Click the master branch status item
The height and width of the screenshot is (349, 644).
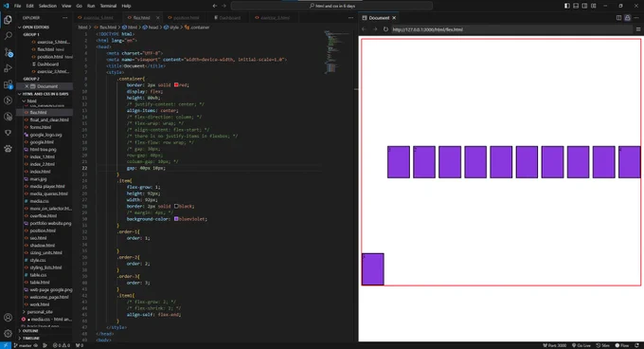coord(25,345)
